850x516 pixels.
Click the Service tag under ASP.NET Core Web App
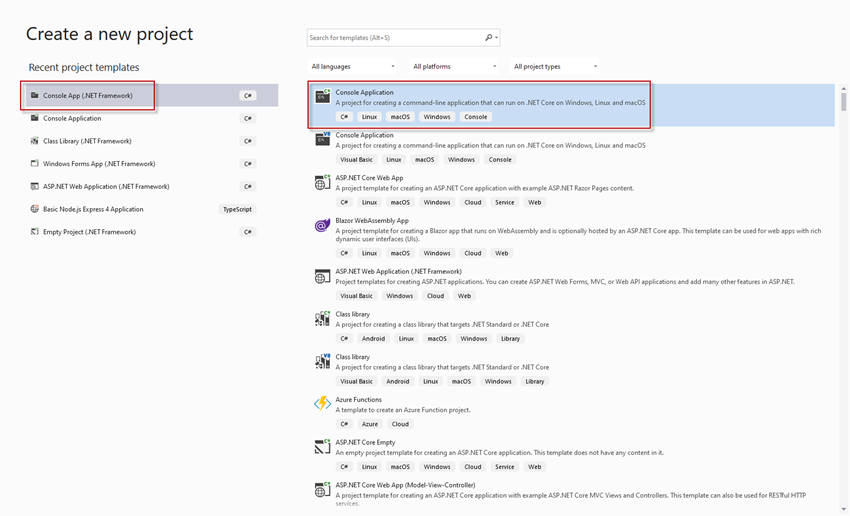coord(505,202)
